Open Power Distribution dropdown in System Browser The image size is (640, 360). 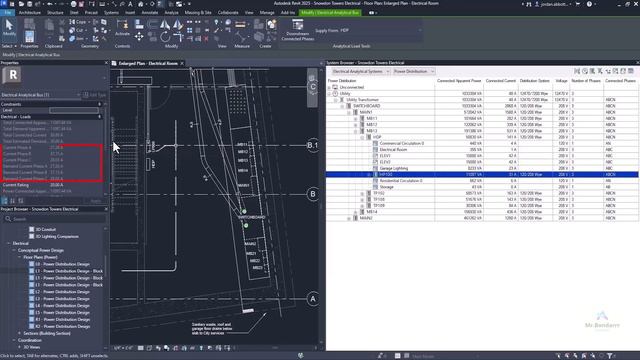point(413,71)
